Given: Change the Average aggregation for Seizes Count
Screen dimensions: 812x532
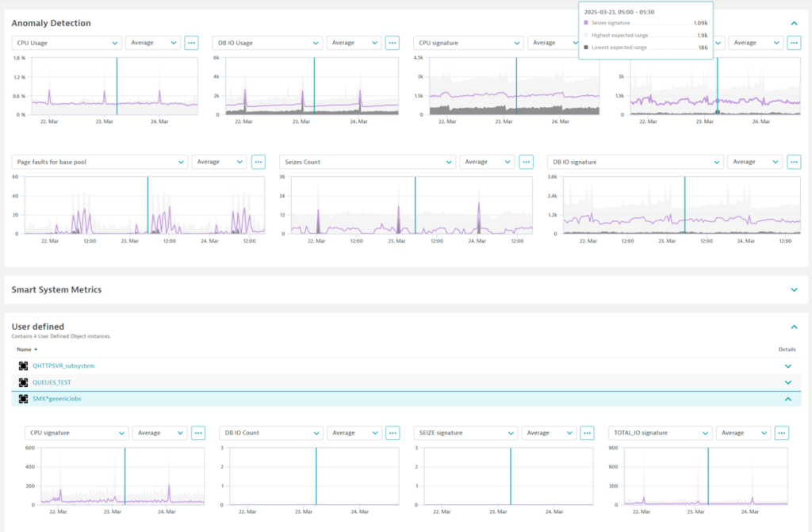Looking at the screenshot, I should (487, 162).
